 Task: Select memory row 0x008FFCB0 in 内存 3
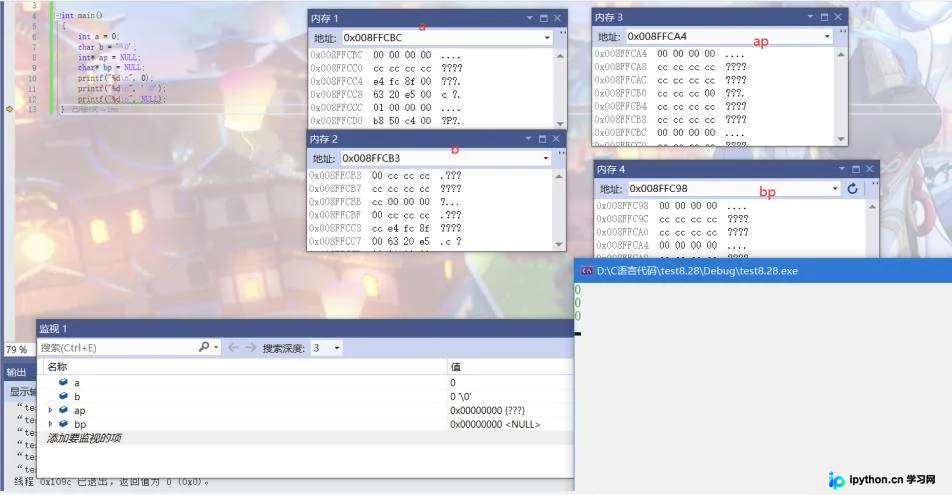pyautogui.click(x=670, y=93)
